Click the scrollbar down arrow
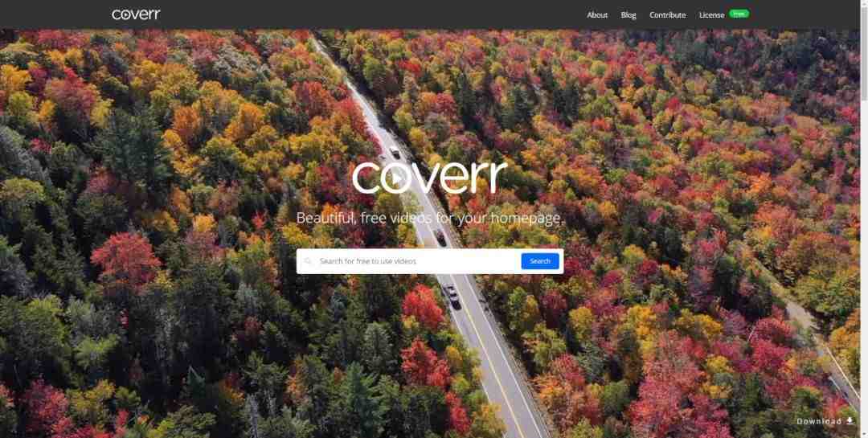868x438 pixels. point(863,434)
